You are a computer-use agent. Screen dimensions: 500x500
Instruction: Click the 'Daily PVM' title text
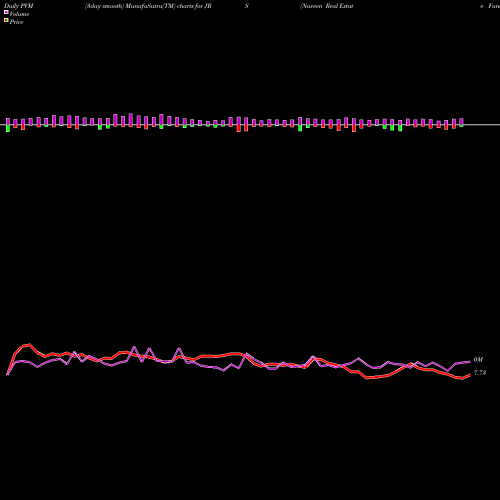click(19, 6)
